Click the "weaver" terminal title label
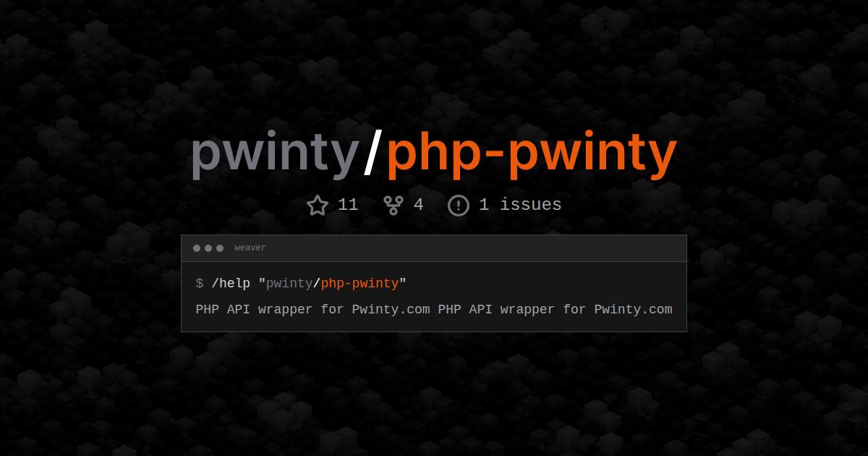Image resolution: width=868 pixels, height=456 pixels. pyautogui.click(x=250, y=248)
